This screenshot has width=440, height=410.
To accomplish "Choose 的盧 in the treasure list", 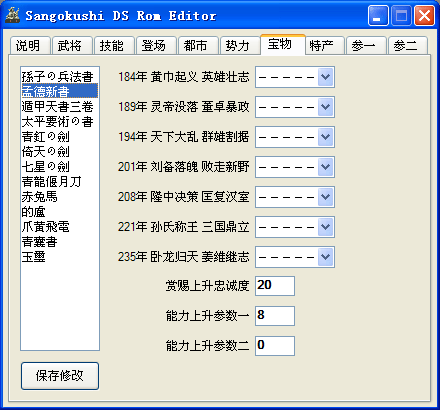I will [x=60, y=211].
